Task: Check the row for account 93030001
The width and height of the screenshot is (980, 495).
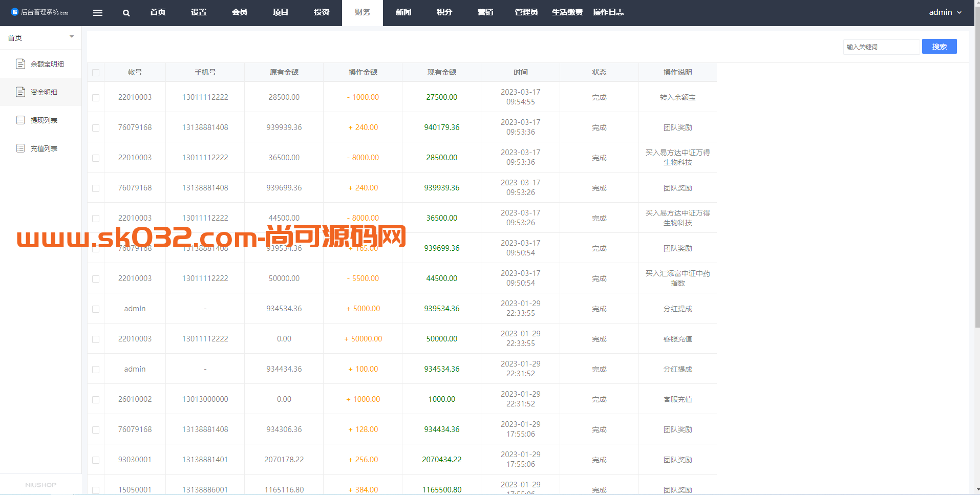Action: (96, 460)
